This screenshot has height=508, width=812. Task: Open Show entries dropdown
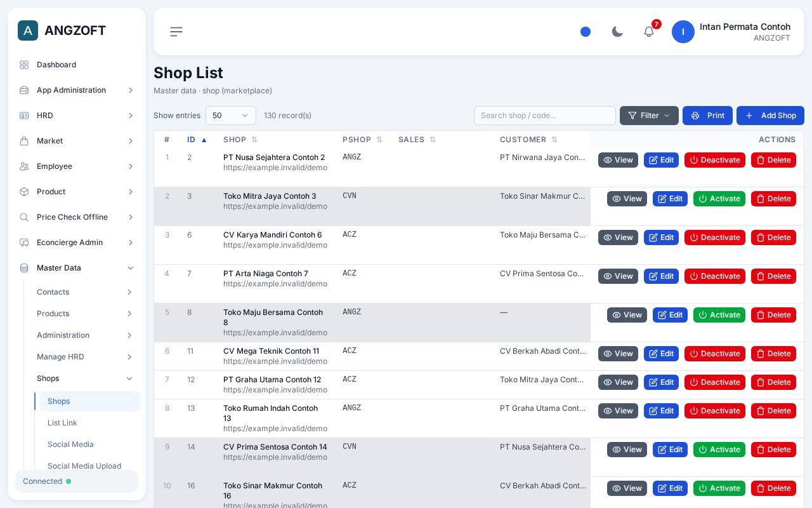click(231, 116)
